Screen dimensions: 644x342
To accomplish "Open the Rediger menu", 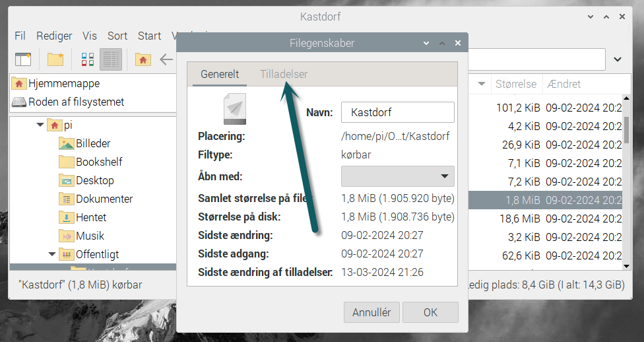I will (x=54, y=36).
